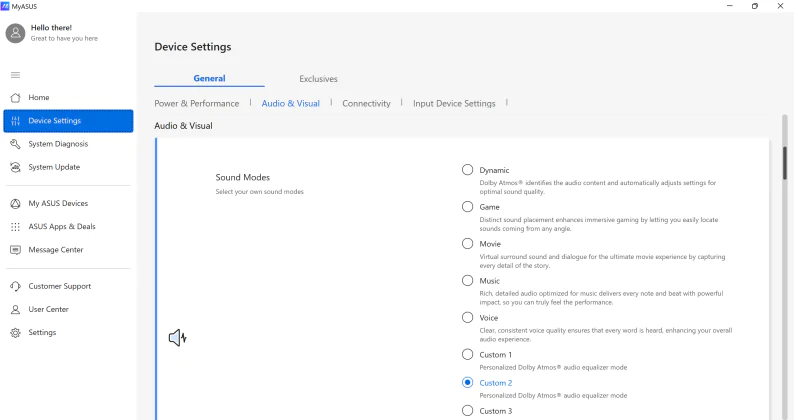Open Device Settings in sidebar
Viewport: 794px width, 420px height.
pos(68,121)
